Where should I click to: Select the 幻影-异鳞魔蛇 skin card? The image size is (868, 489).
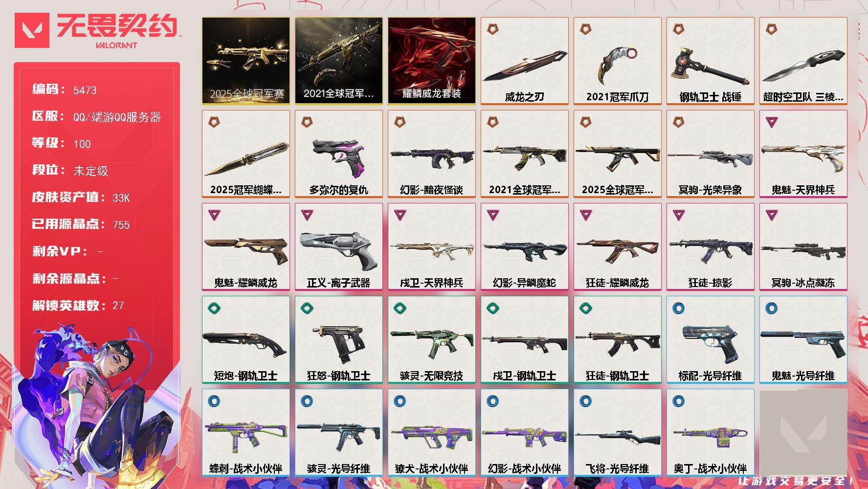(x=524, y=247)
